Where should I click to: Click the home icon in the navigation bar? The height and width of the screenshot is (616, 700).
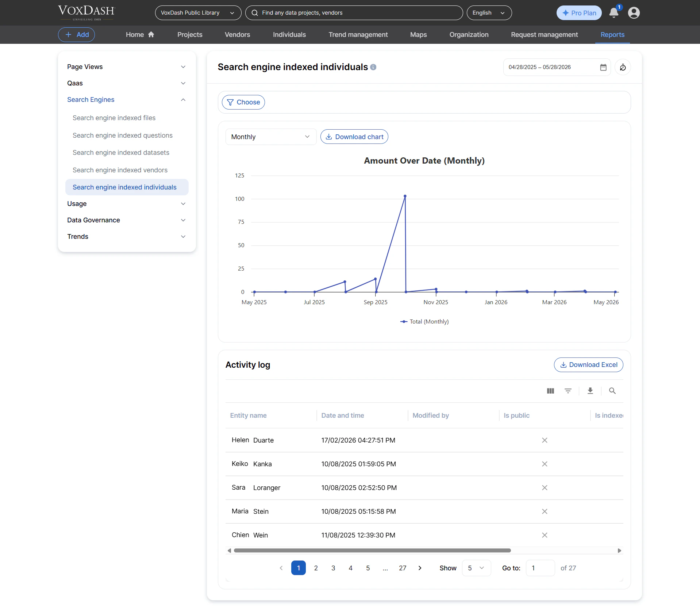point(151,34)
